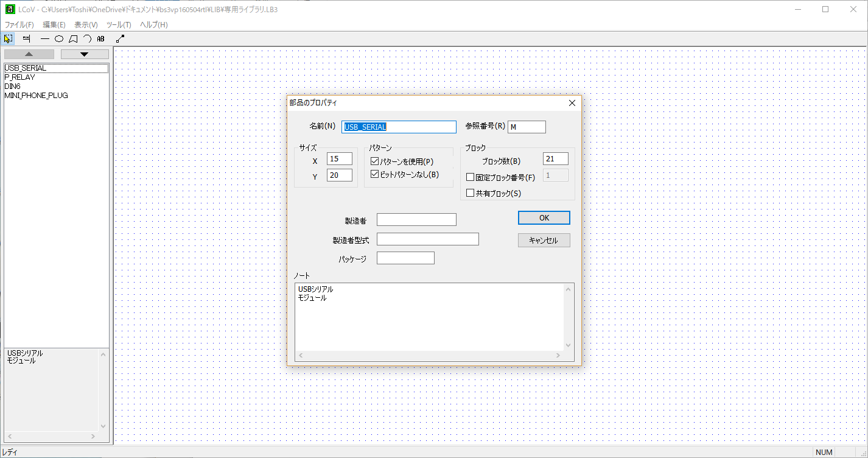Click the up arrow above the parts list
This screenshot has width=868, height=458.
[x=28, y=54]
